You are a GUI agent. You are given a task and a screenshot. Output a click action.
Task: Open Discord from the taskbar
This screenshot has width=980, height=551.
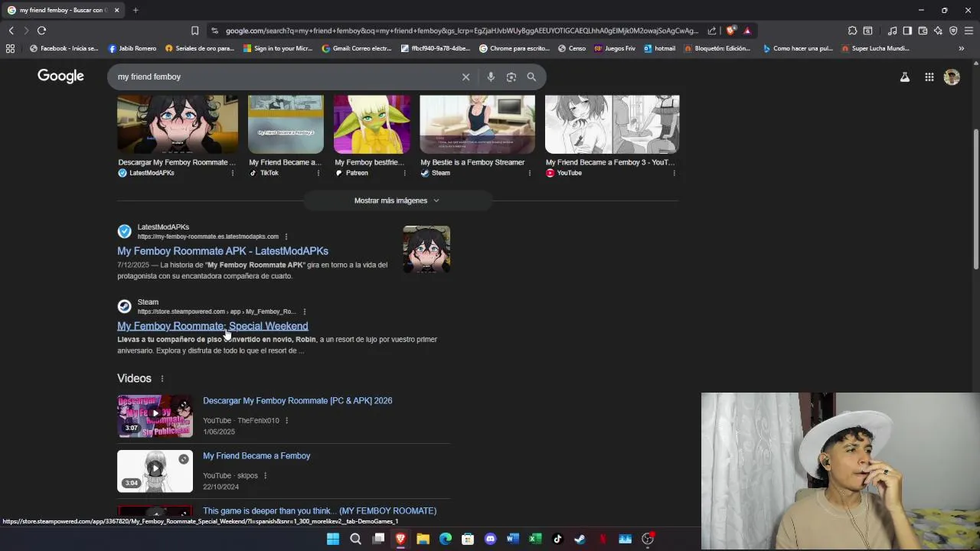coord(491,539)
